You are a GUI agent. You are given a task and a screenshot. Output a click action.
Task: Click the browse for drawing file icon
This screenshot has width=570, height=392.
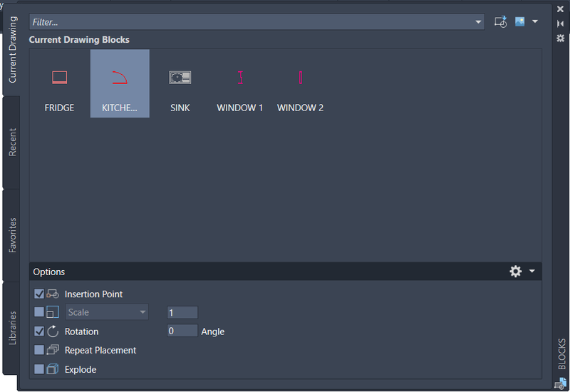tap(501, 22)
